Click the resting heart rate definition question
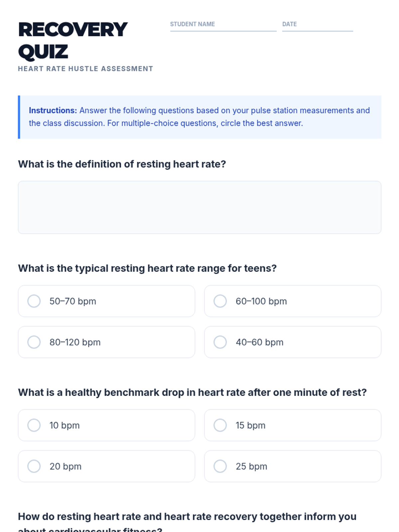This screenshot has width=399, height=532. [122, 164]
